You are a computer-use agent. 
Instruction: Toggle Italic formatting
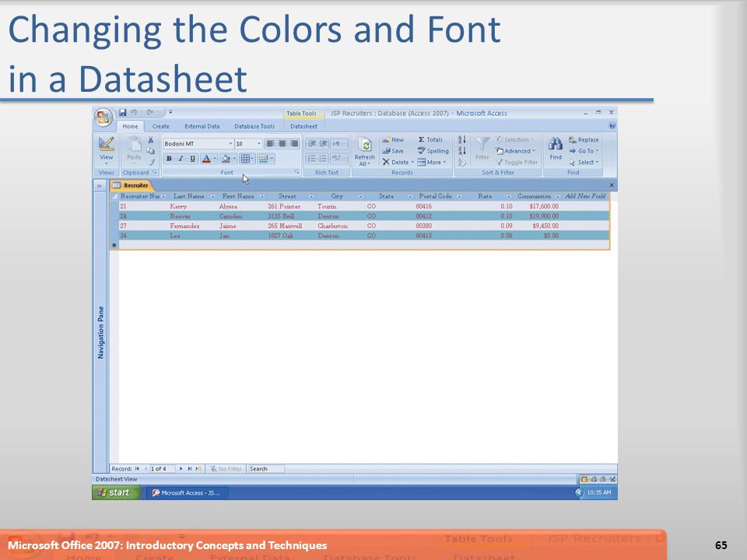pyautogui.click(x=181, y=159)
